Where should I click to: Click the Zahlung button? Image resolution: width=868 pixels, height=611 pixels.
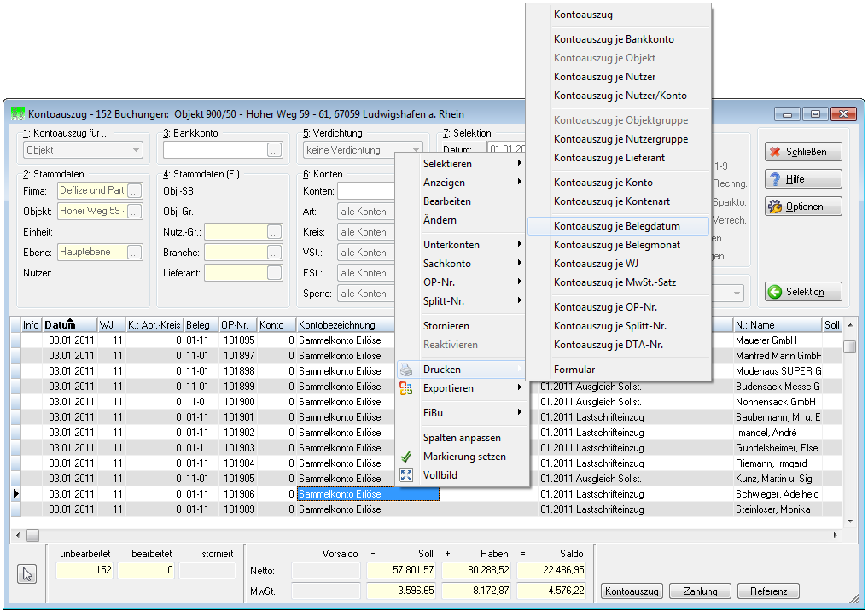coord(700,591)
